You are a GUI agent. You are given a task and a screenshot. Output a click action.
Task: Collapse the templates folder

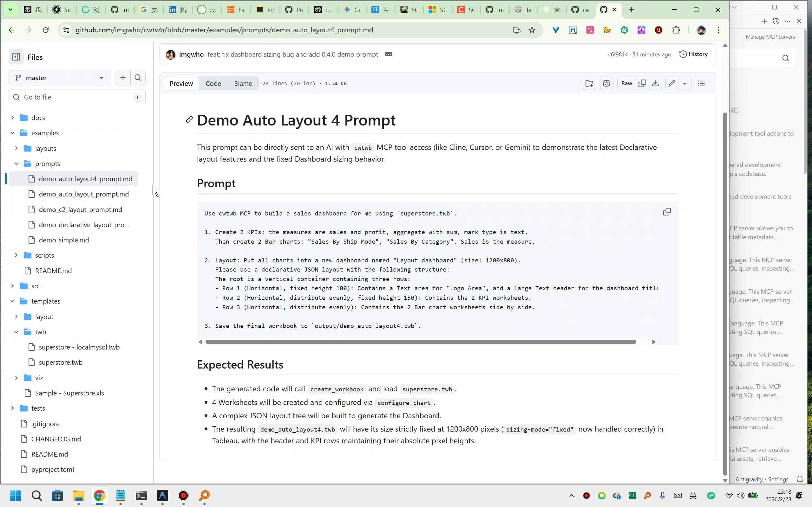coord(12,301)
